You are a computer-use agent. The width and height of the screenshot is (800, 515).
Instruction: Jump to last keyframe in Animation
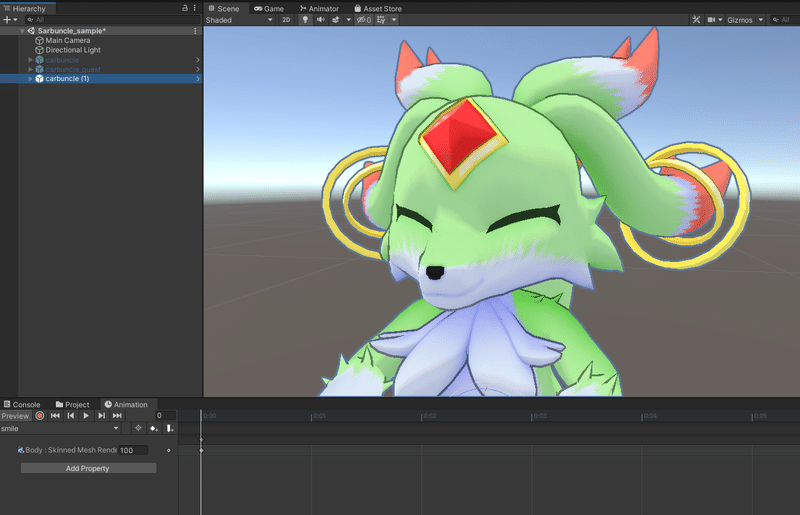[117, 416]
